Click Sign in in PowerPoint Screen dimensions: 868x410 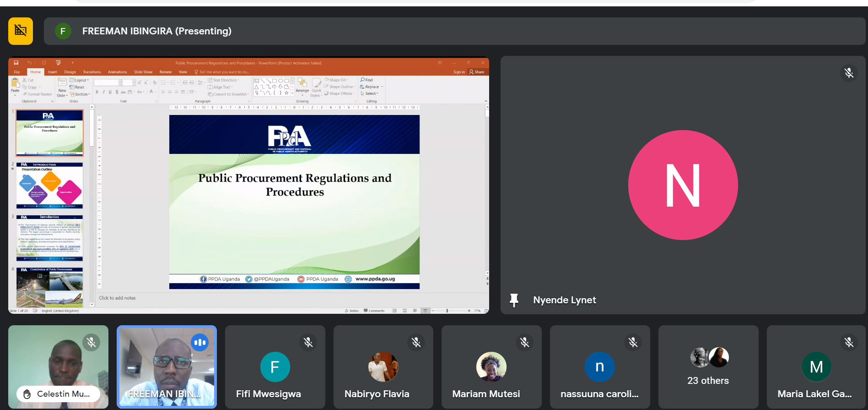(x=459, y=72)
